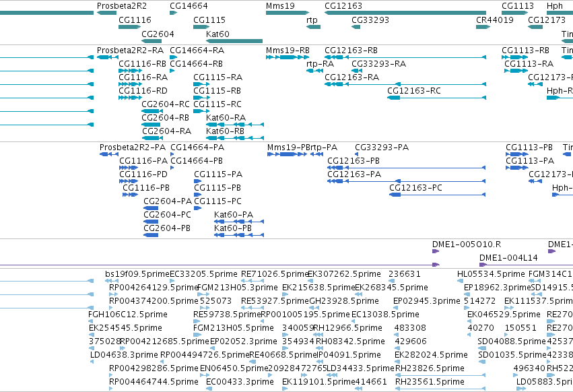Click the DME1-005010.R feature label
The width and height of the screenshot is (573, 392).
(467, 244)
